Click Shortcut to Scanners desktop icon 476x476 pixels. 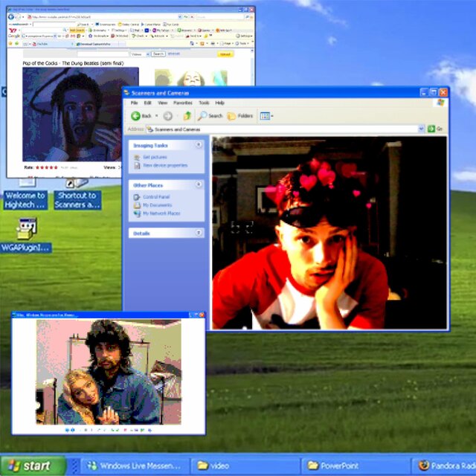[x=77, y=194]
